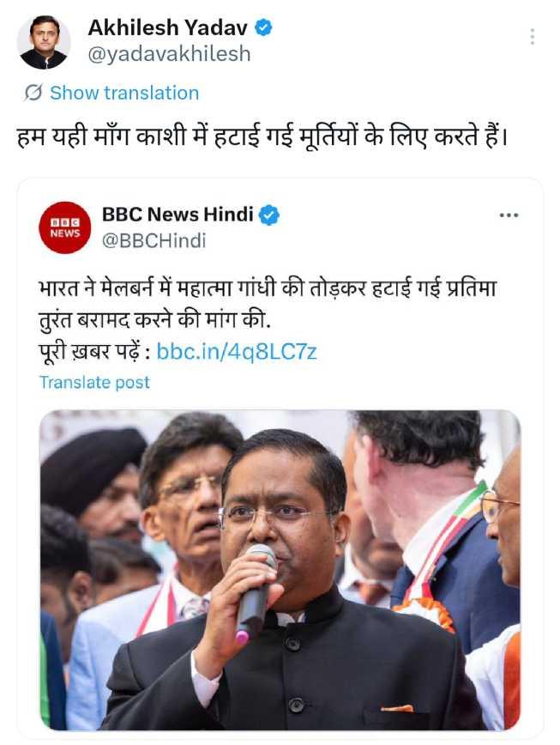Image resolution: width=560 pixels, height=745 pixels.
Task: Click Akhilesh Yadav's blue verified badge
Action: pos(263,27)
